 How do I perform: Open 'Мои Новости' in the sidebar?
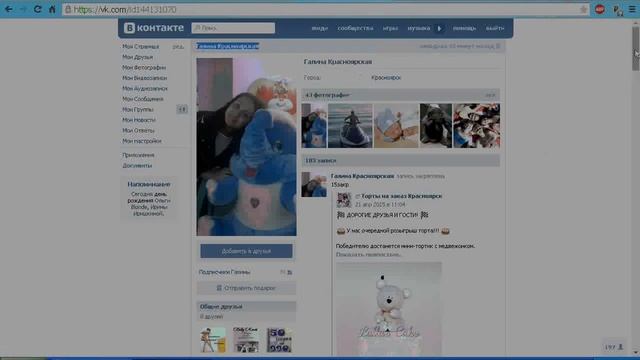[139, 120]
